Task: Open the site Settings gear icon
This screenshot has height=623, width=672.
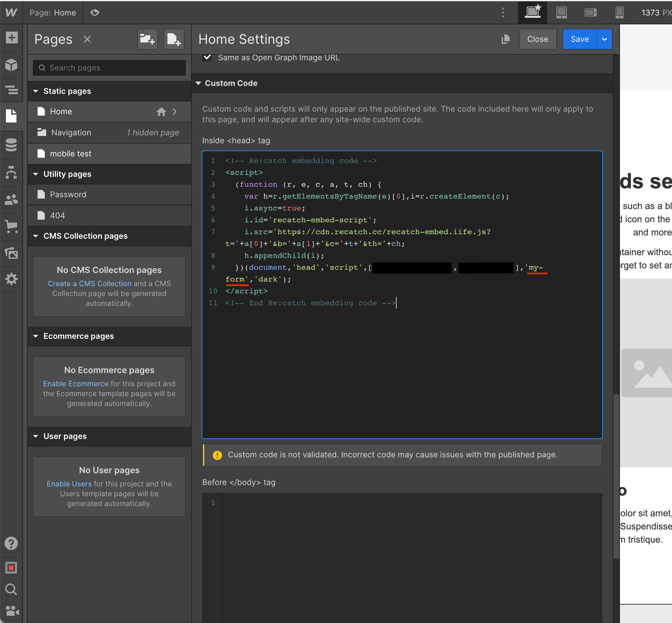Action: [12, 279]
